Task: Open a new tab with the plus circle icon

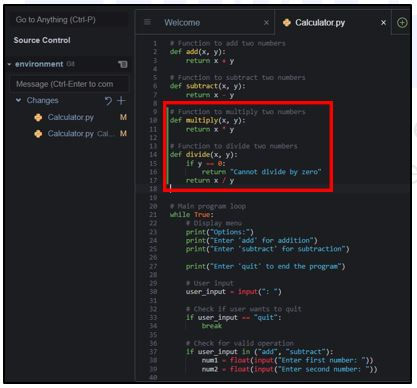Action: coord(402,23)
